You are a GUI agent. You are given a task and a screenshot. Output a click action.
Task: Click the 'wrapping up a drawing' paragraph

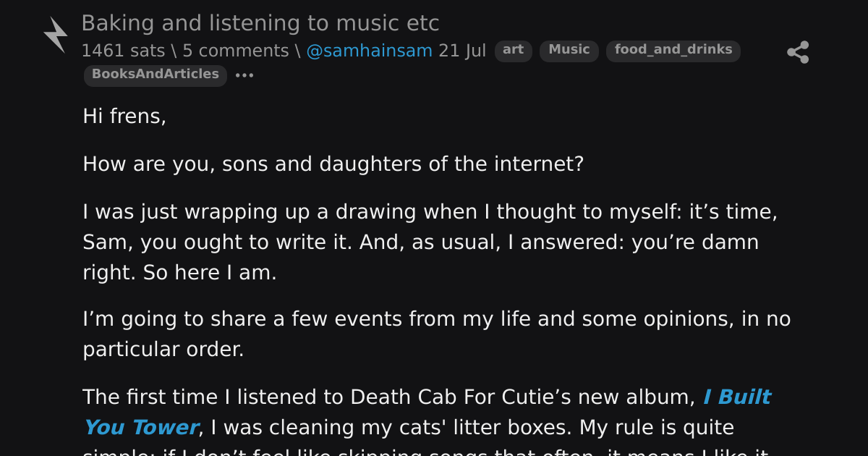(430, 242)
